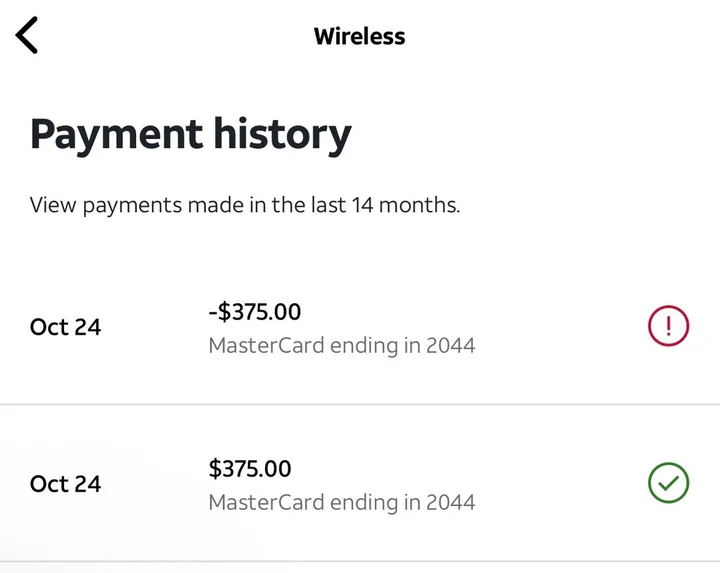Tap the Payment history heading
720x573 pixels.
click(190, 134)
